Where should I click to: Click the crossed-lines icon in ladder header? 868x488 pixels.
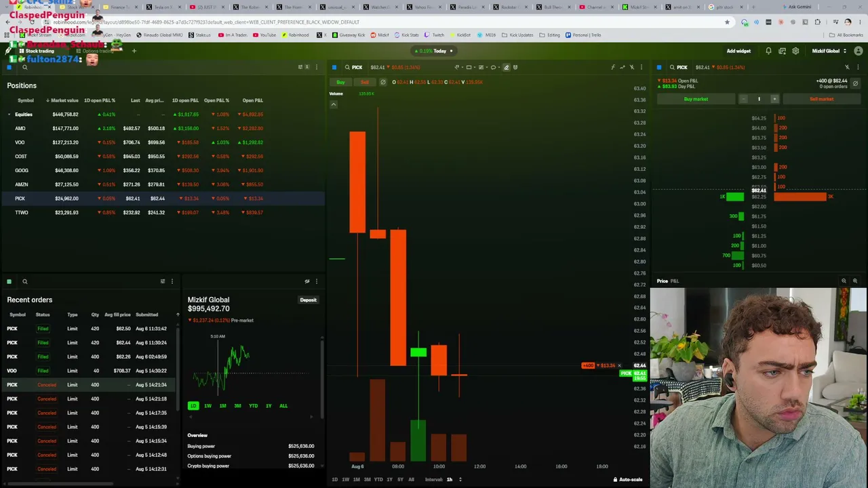pyautogui.click(x=847, y=67)
